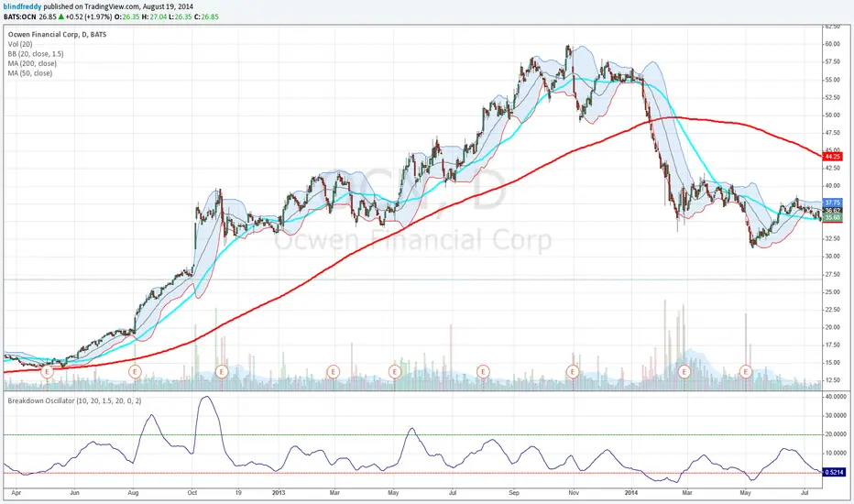This screenshot has height=504, width=854.
Task: Click the 40.0000 level on the oscillator scale
Action: click(x=835, y=397)
